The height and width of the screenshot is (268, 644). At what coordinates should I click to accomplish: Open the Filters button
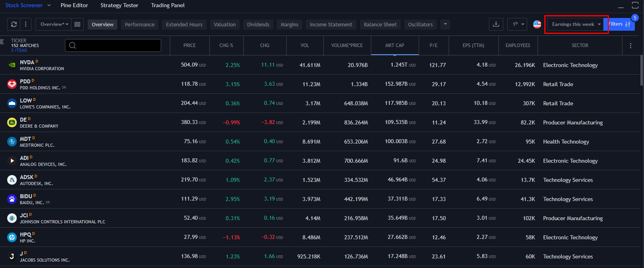pyautogui.click(x=619, y=24)
